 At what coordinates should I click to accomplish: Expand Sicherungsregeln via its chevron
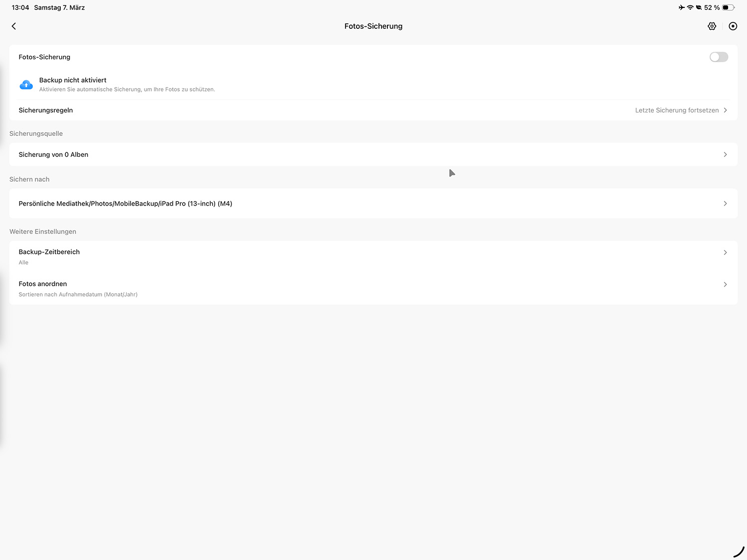pos(725,111)
